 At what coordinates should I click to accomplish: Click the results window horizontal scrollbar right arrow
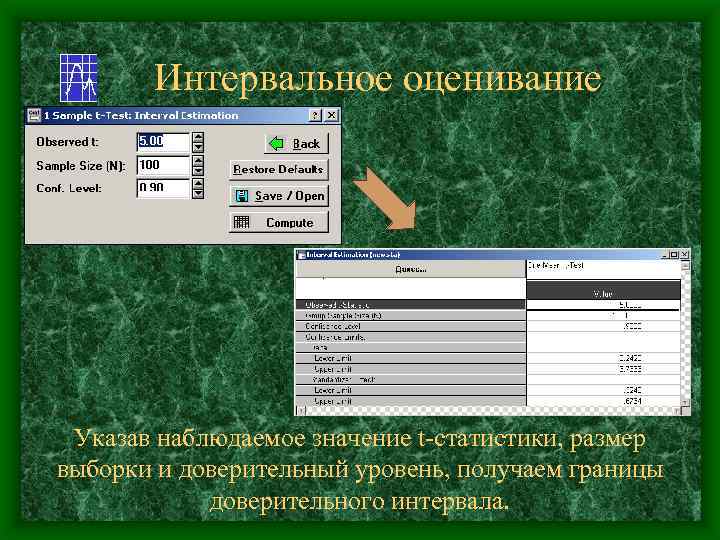678,411
